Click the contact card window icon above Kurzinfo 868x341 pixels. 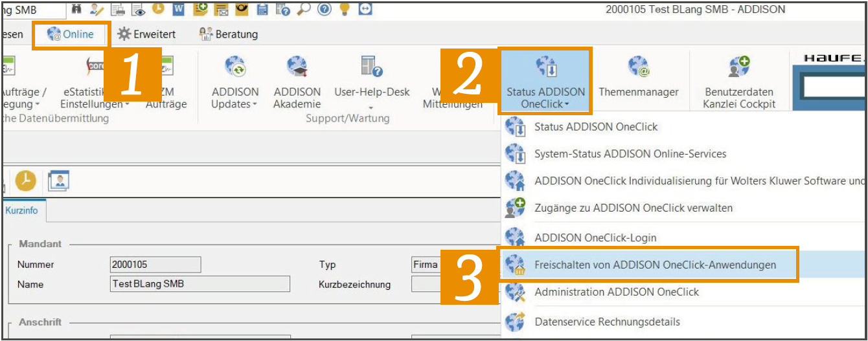(x=59, y=181)
